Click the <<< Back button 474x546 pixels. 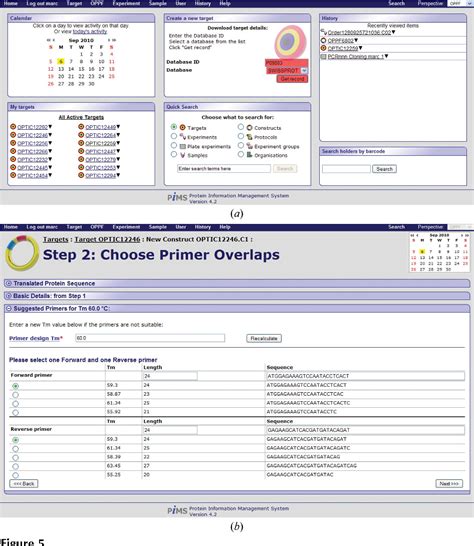click(x=24, y=484)
